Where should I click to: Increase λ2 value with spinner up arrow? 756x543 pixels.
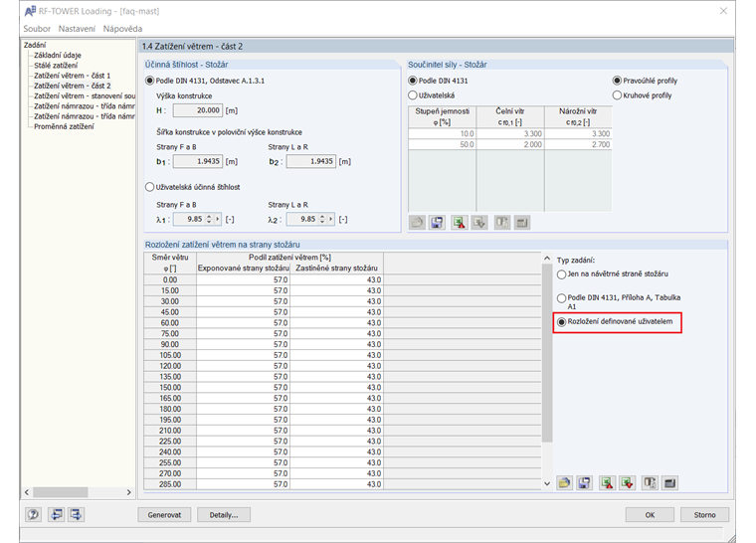tap(322, 217)
